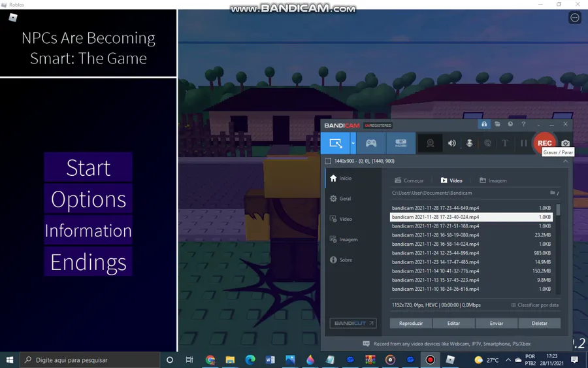
Task: Open the 27°C weather widget
Action: tap(487, 360)
